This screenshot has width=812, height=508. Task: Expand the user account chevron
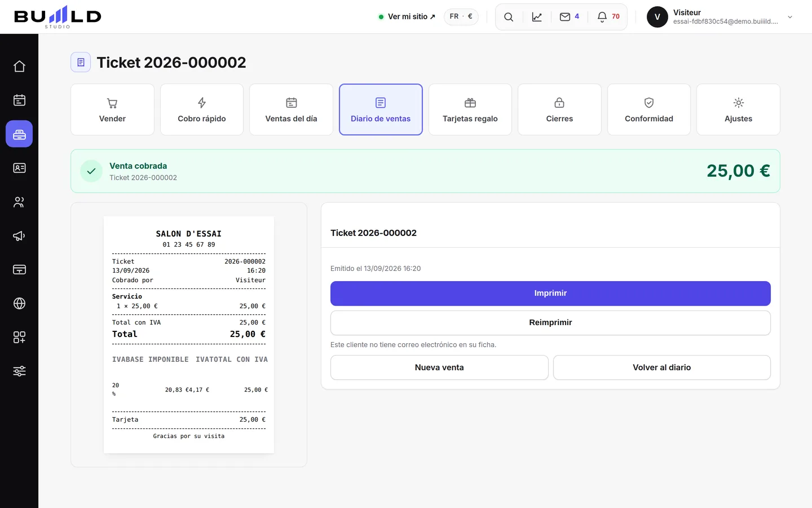point(790,17)
